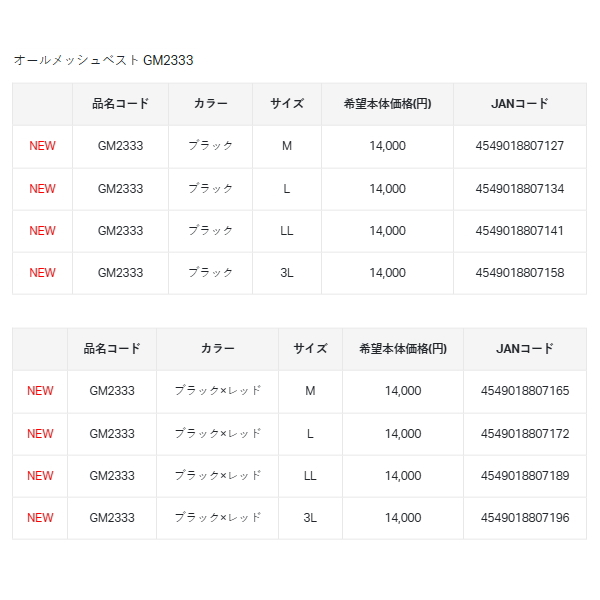
Task: Click NEW label in ブラック×レッド 3L row
Action: pos(41,518)
